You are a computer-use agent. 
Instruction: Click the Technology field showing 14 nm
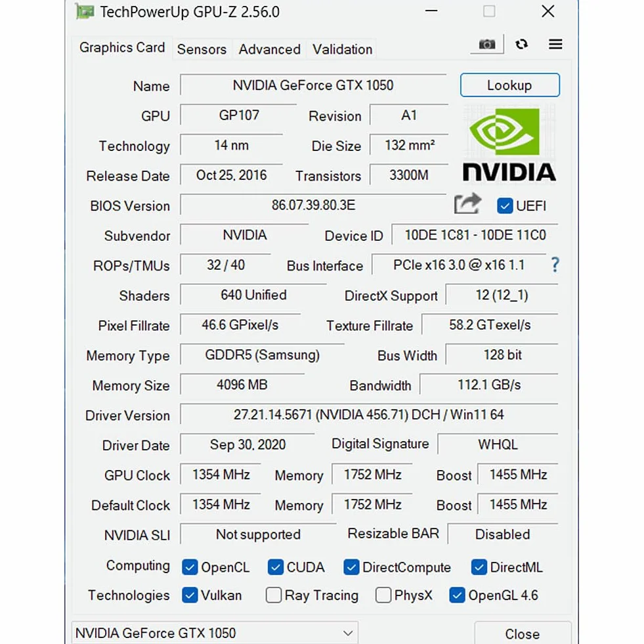point(231,145)
